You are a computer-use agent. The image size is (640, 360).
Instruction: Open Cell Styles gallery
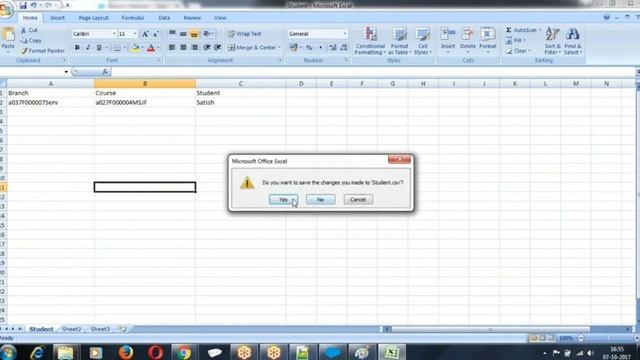coord(422,40)
